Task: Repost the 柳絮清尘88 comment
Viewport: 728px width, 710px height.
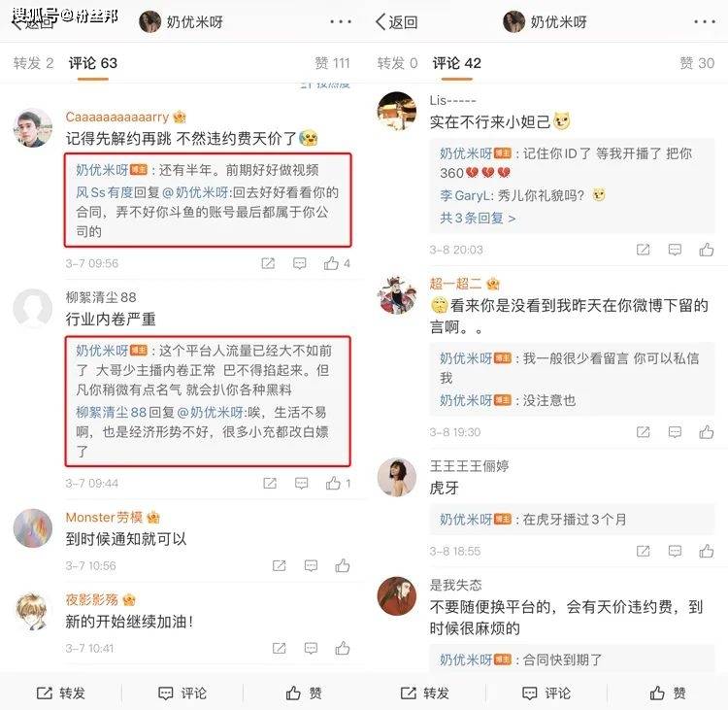Action: [x=270, y=484]
